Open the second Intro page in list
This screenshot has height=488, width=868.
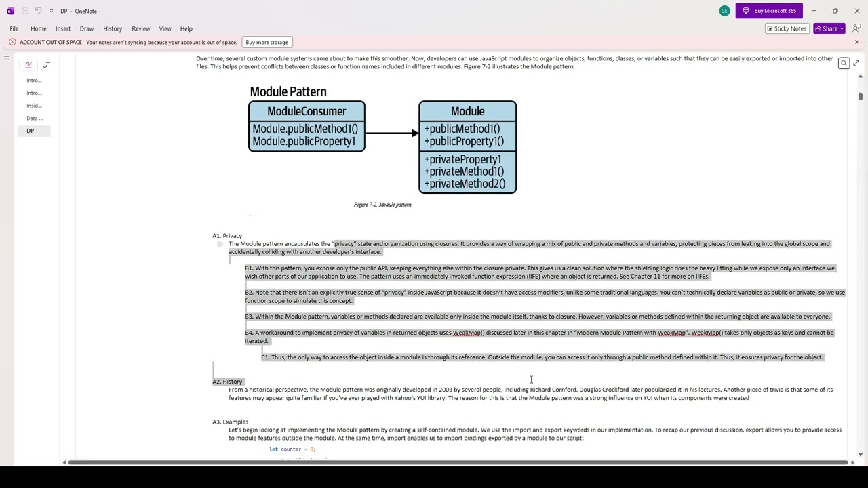[34, 93]
